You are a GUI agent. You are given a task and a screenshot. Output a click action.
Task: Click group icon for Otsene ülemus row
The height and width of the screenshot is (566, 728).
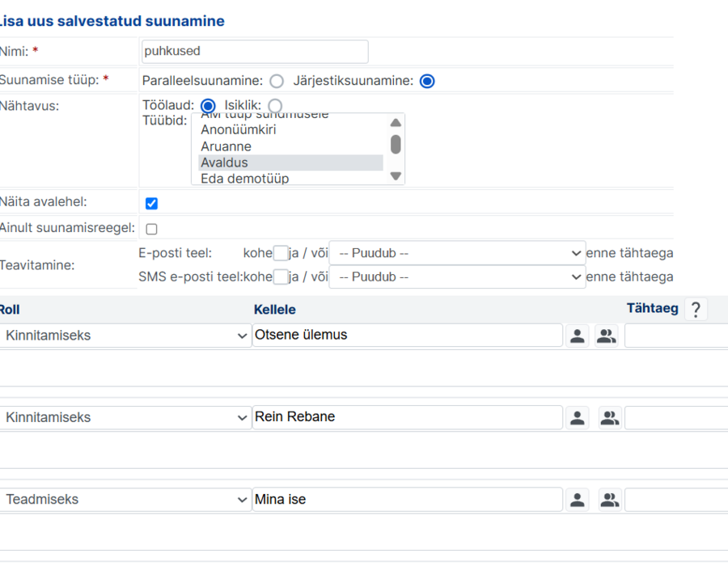(x=607, y=336)
